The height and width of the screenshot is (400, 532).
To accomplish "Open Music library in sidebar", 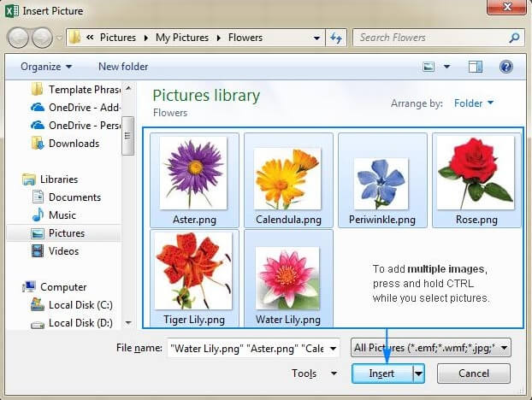I will point(54,215).
